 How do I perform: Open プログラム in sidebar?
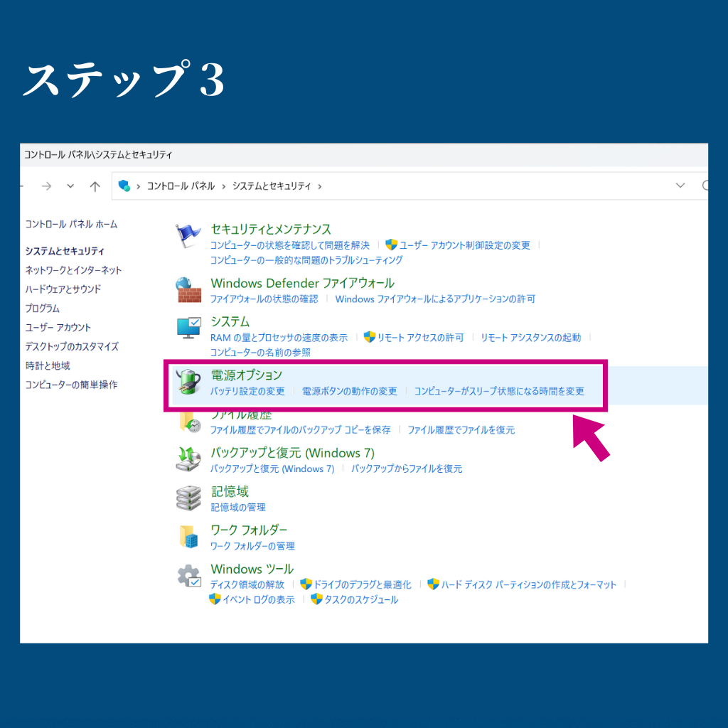(x=42, y=309)
